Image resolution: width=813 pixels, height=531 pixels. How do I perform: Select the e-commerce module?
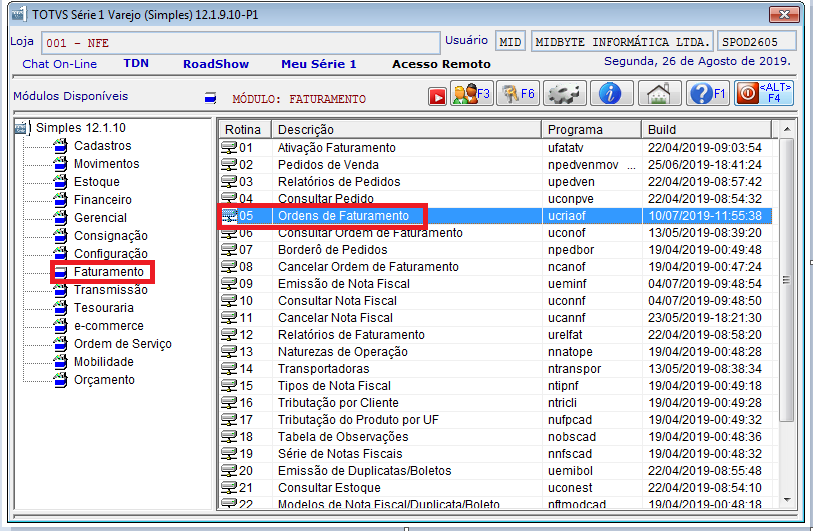tap(108, 326)
